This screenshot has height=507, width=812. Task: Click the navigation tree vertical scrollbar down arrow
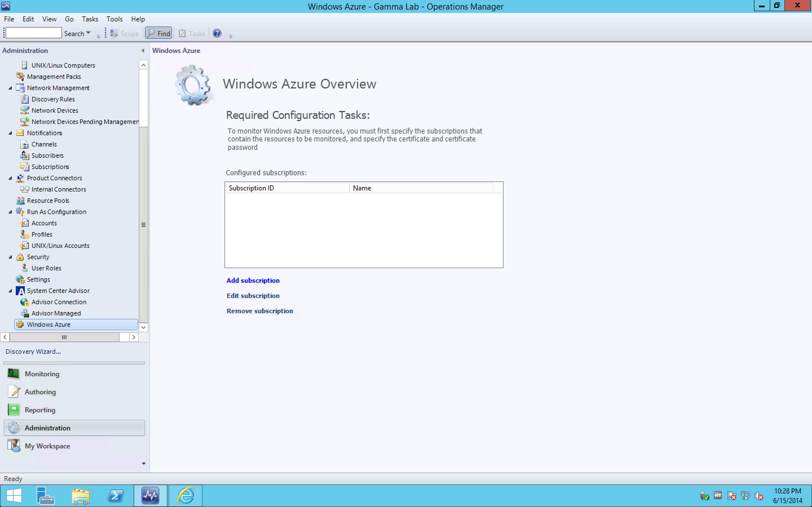click(144, 327)
